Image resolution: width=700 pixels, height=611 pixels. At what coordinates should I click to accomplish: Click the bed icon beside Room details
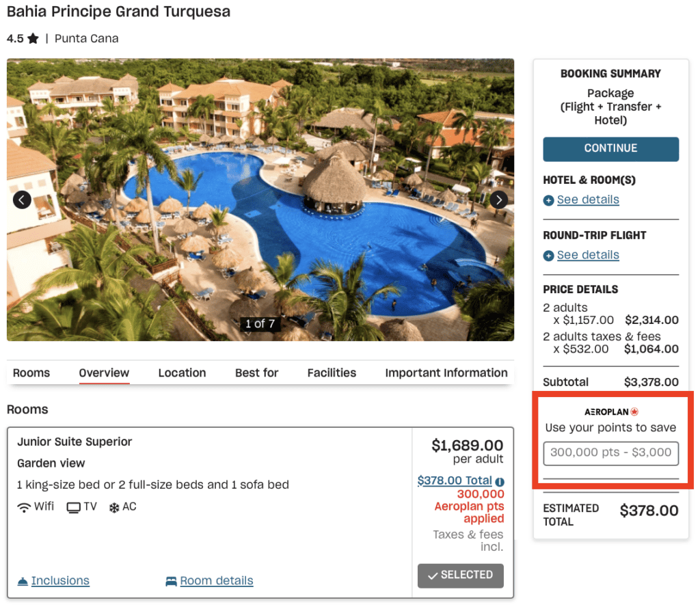(x=171, y=580)
